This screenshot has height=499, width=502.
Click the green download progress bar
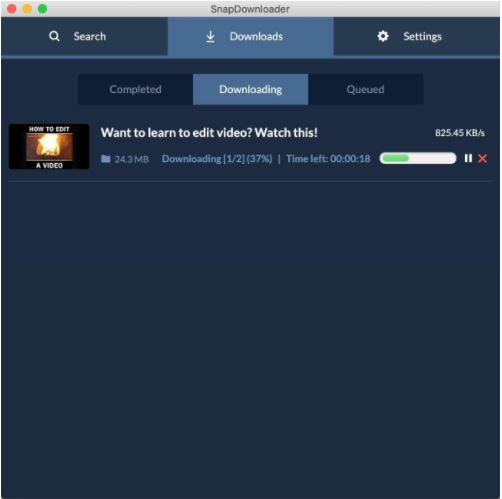[x=418, y=158]
